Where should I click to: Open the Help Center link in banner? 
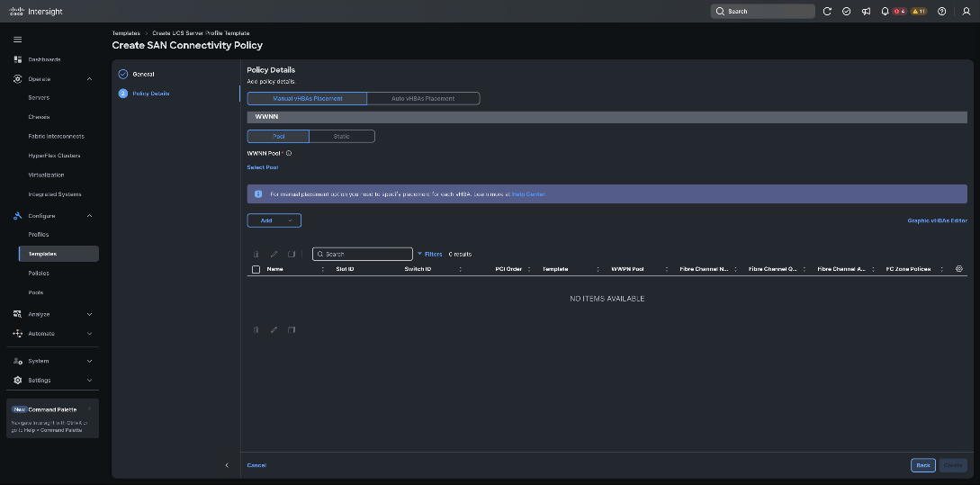[529, 194]
